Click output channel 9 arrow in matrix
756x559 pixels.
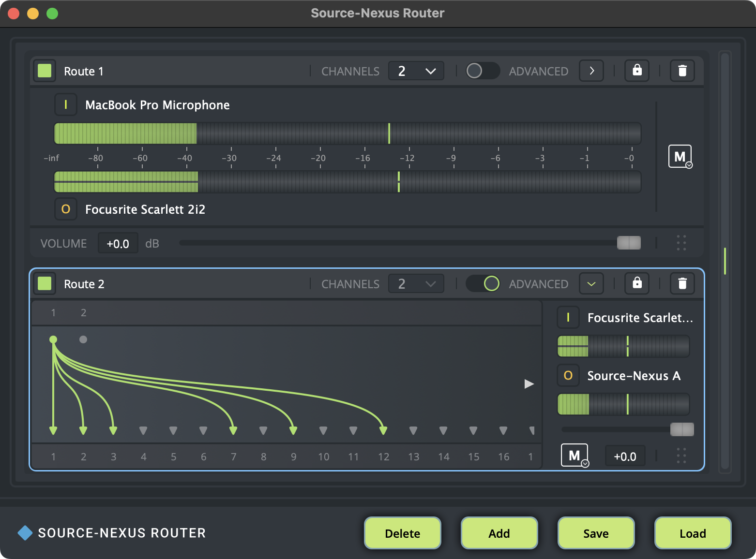(x=293, y=430)
